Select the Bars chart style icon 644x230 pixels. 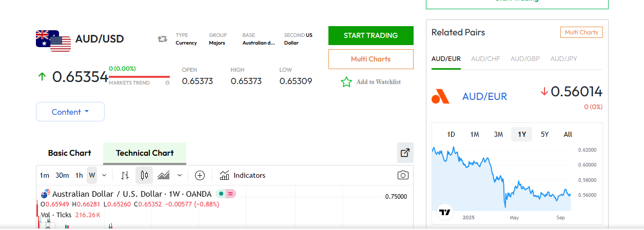125,175
